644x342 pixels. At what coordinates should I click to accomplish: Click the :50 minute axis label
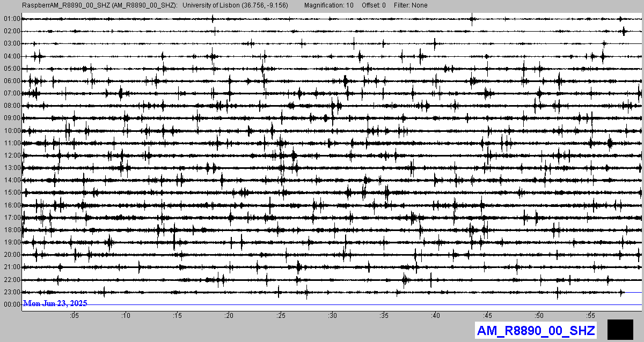(539, 316)
